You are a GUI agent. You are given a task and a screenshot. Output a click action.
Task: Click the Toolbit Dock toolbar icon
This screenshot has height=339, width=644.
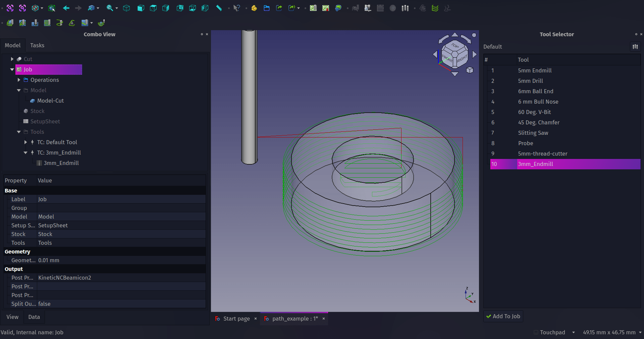click(405, 8)
